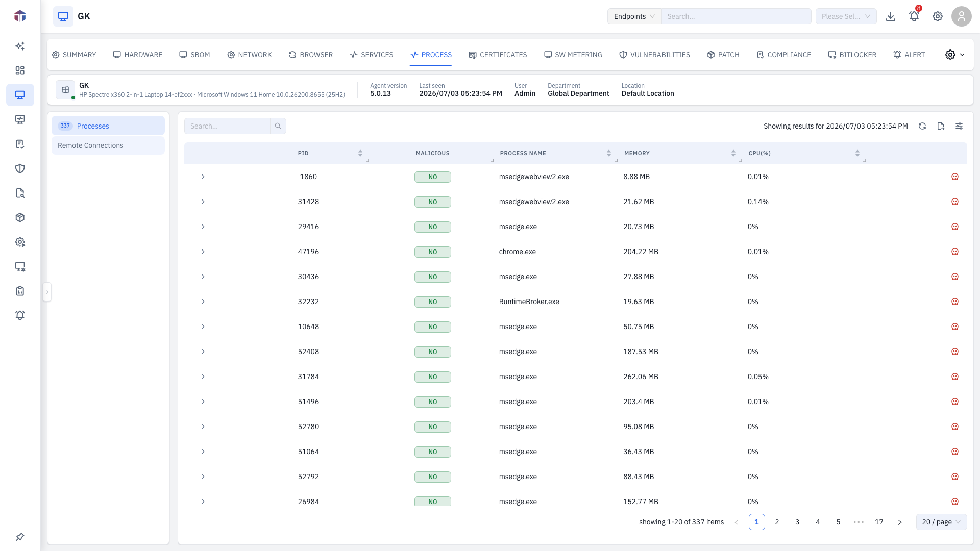
Task: Go to page 17
Action: tap(879, 522)
